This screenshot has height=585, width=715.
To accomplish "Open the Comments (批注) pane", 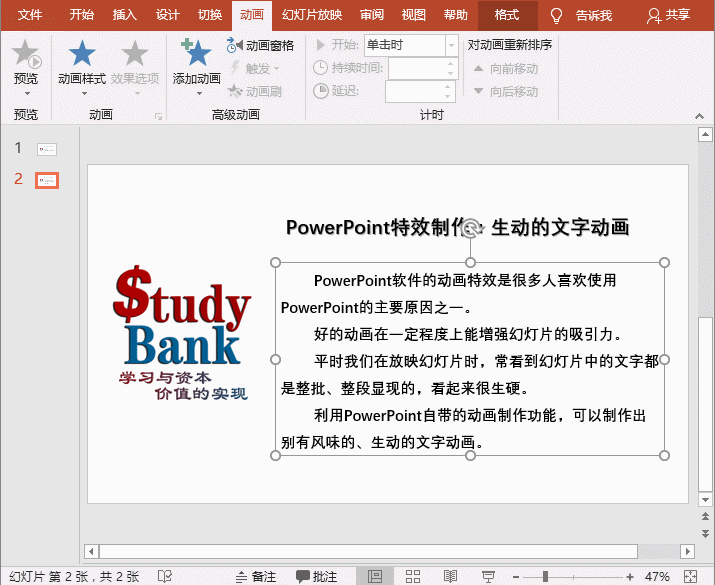I will 317,577.
